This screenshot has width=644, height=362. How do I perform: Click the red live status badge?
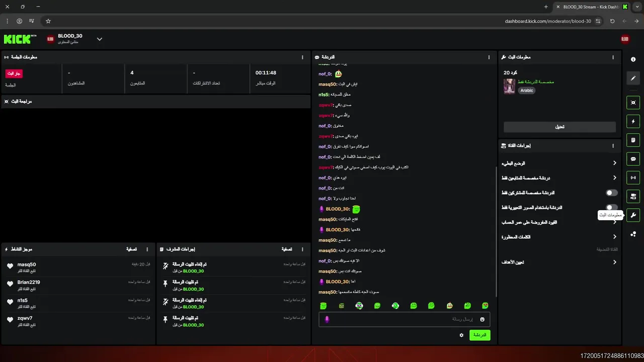pyautogui.click(x=14, y=73)
